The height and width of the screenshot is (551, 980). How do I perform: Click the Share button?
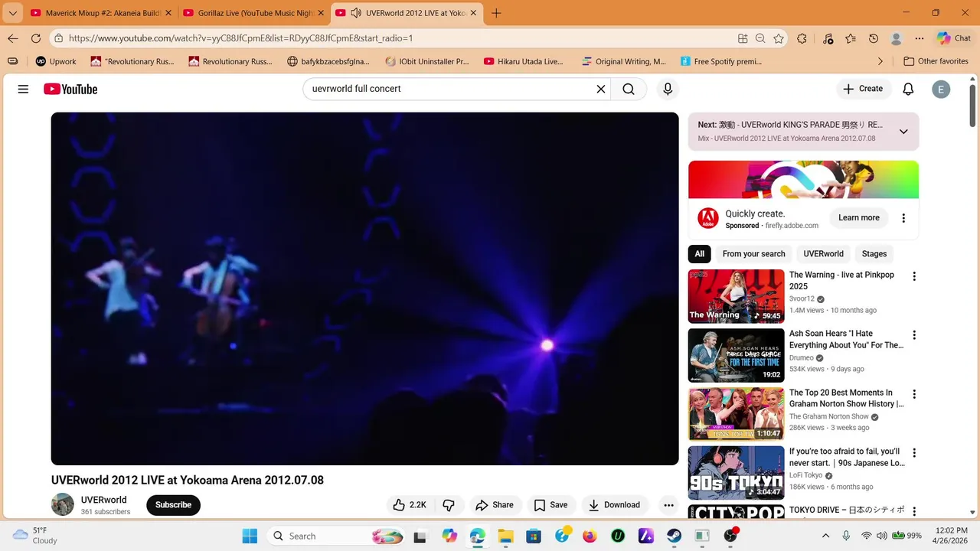(495, 505)
